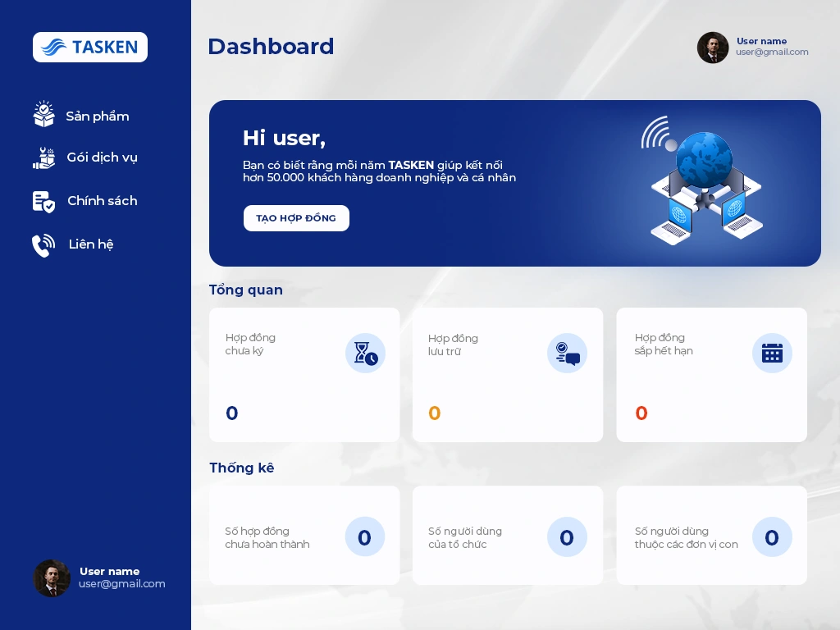Click the chat icon in Hợp đồng lưu trữ card

pos(568,353)
